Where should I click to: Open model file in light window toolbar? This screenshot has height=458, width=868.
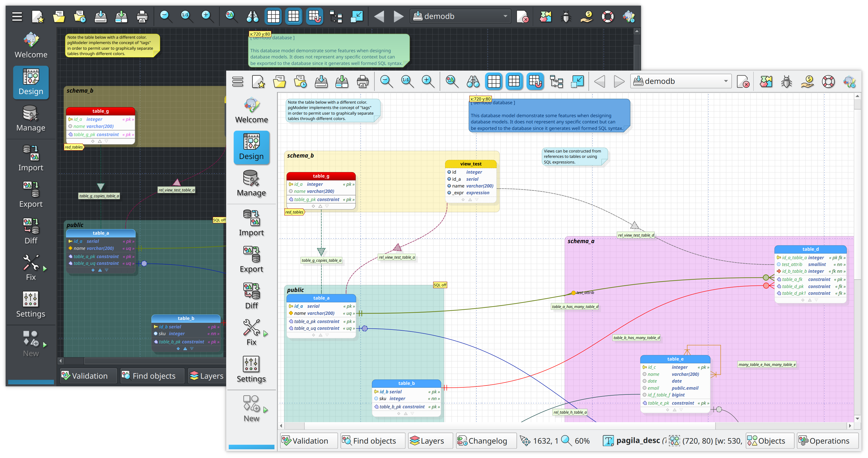pyautogui.click(x=279, y=82)
